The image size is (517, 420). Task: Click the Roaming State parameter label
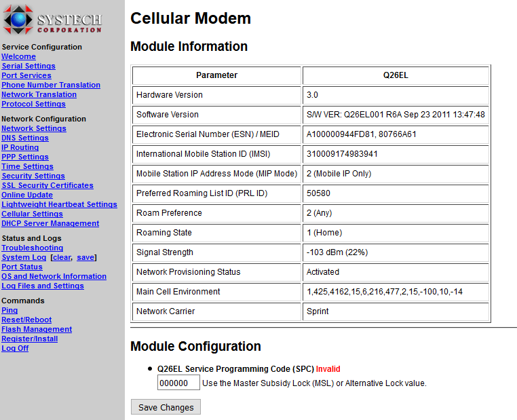pos(164,233)
